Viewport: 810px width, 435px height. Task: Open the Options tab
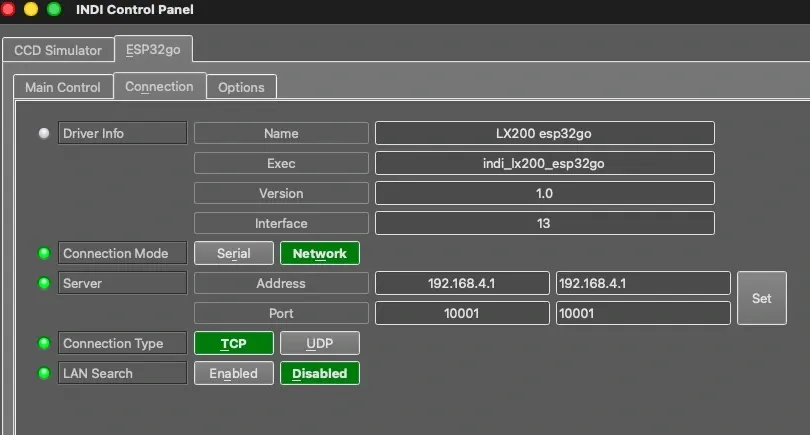(x=241, y=87)
